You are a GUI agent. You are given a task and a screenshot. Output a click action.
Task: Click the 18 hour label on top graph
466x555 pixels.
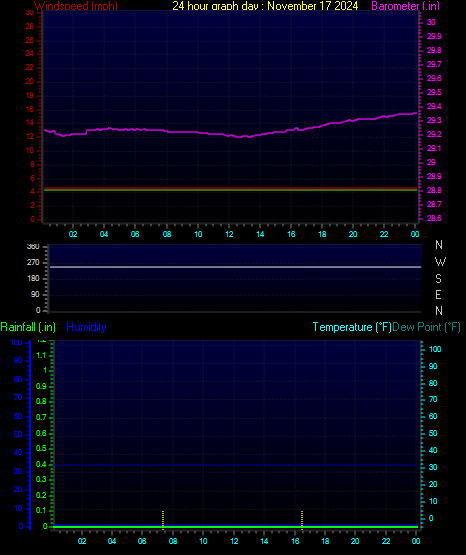point(322,234)
